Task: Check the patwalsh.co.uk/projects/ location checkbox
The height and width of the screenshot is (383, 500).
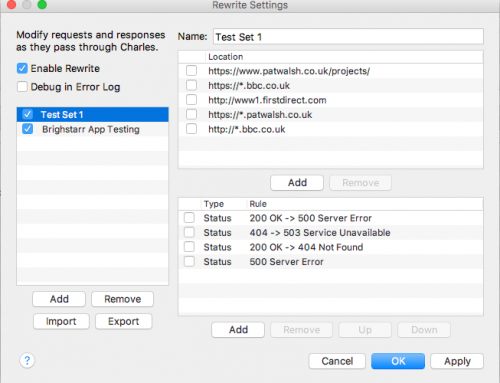Action: [x=191, y=71]
